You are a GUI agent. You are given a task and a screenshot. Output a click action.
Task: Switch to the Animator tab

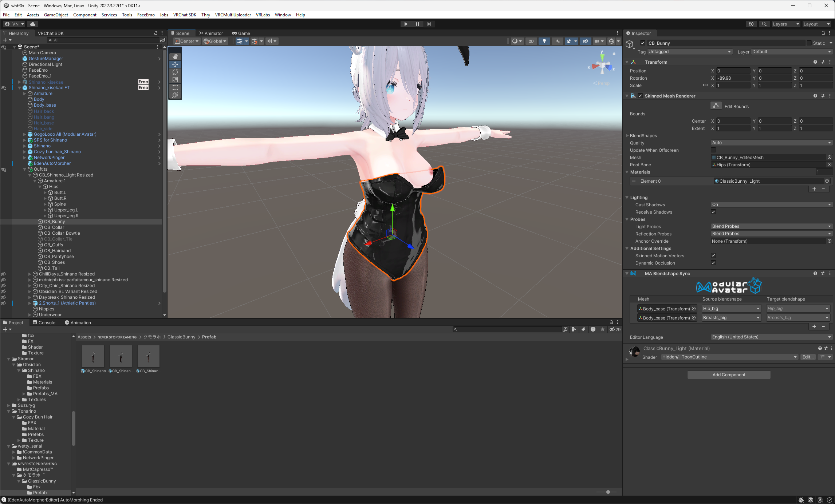tap(211, 33)
